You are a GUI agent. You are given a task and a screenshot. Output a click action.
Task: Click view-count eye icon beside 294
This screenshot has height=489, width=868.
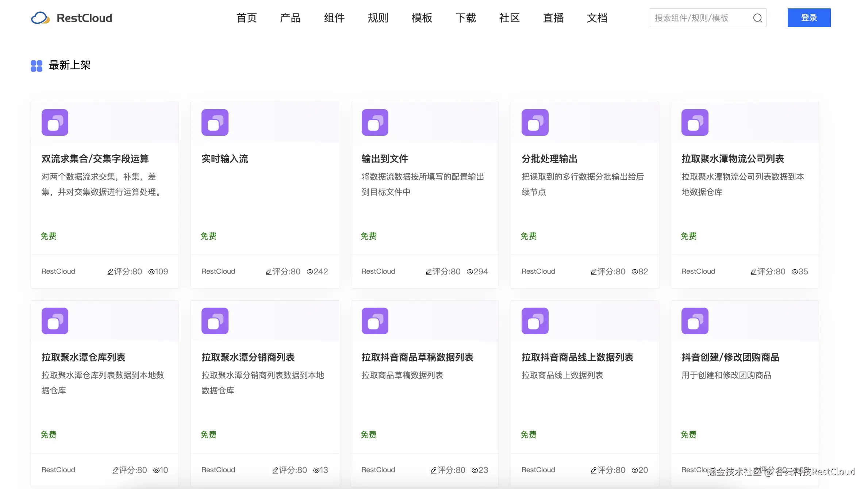pos(470,272)
